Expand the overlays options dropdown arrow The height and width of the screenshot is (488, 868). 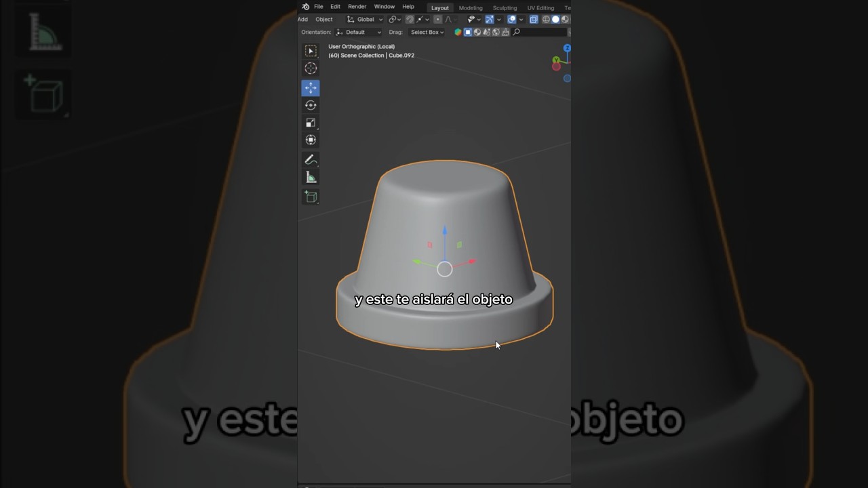tap(521, 20)
